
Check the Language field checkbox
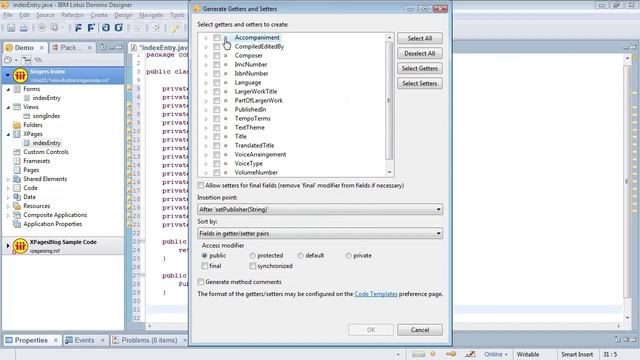216,82
